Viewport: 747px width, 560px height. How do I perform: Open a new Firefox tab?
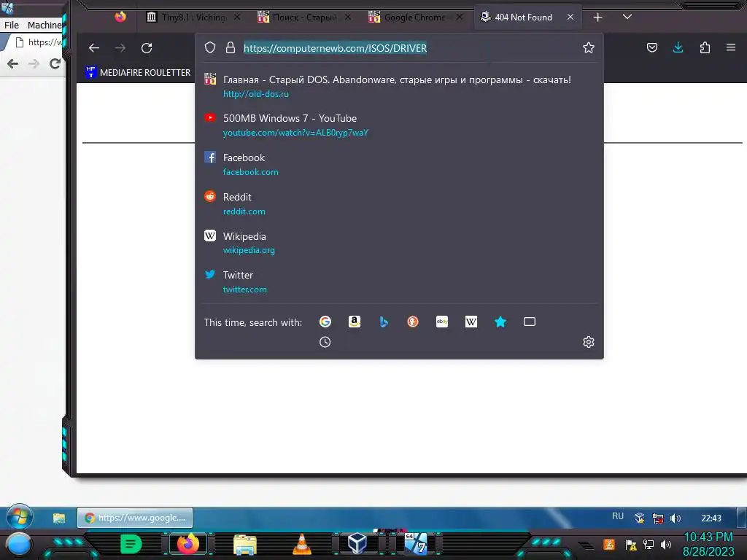(x=597, y=17)
